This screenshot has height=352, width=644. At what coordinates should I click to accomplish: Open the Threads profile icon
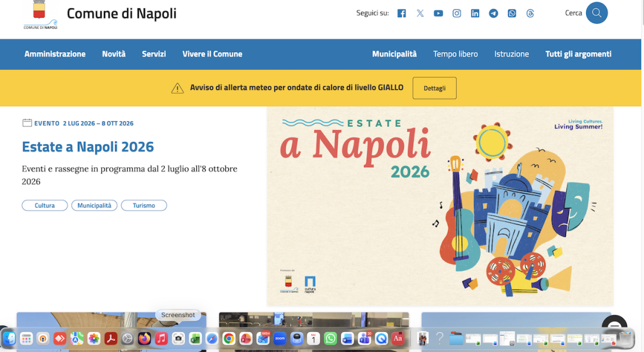530,13
